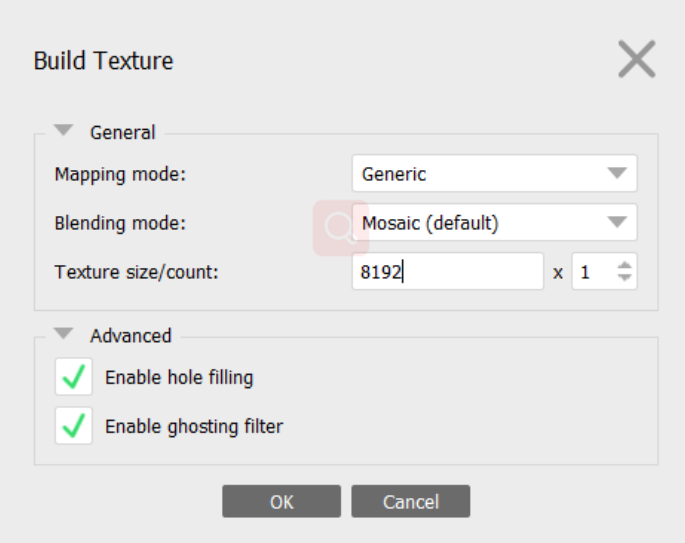Viewport: 685px width, 543px height.
Task: Collapse the General section triangle
Action: pyautogui.click(x=64, y=131)
